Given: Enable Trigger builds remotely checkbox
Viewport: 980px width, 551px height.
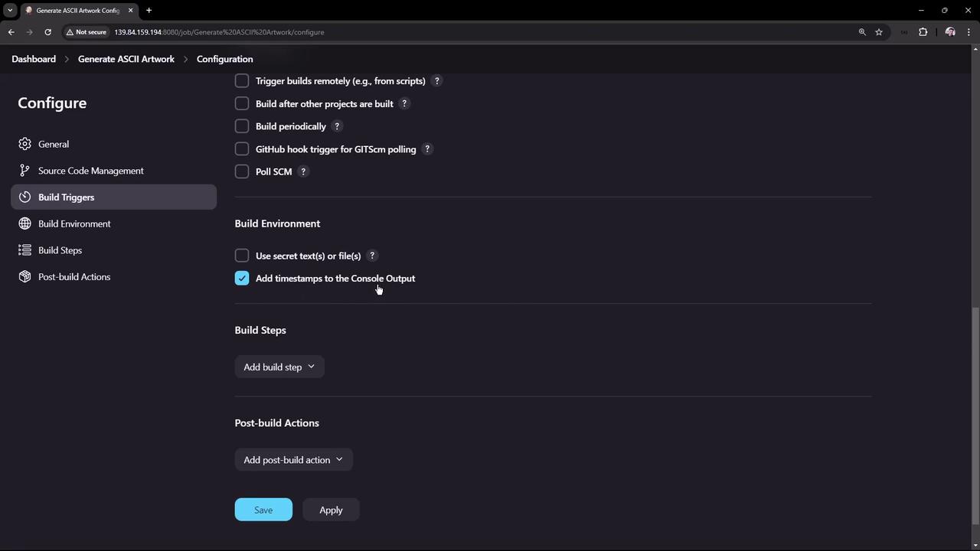Looking at the screenshot, I should 242,81.
